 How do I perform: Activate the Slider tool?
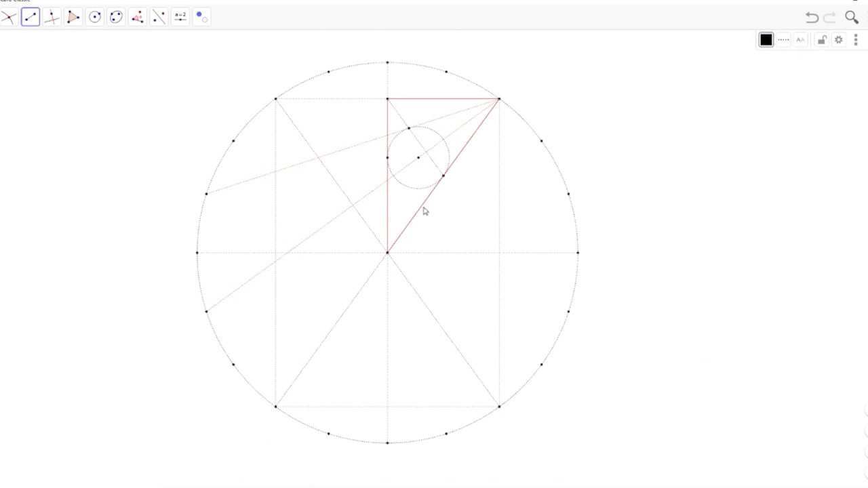click(180, 17)
